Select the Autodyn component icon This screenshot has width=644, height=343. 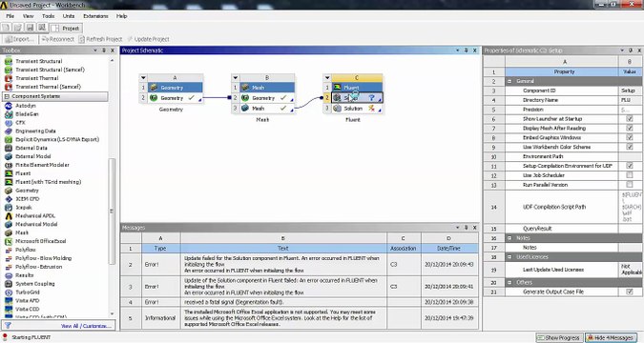[x=9, y=106]
